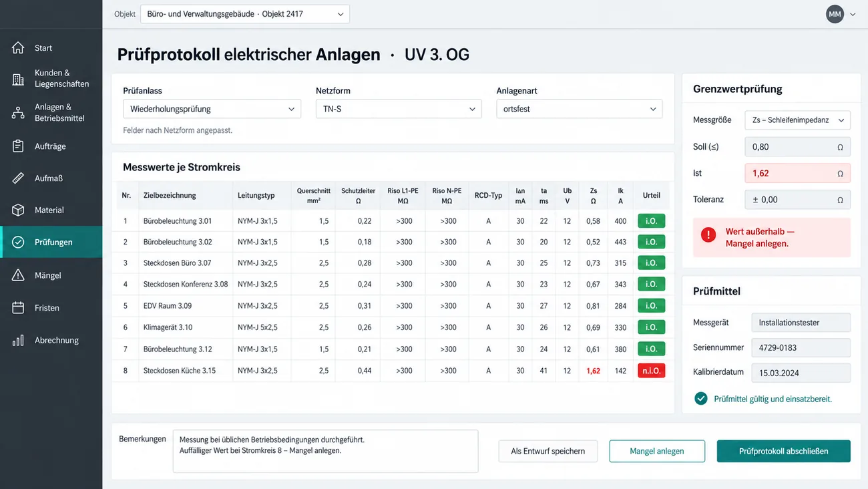Expand the Prüfanlass dropdown
This screenshot has width=868, height=489.
pos(212,109)
